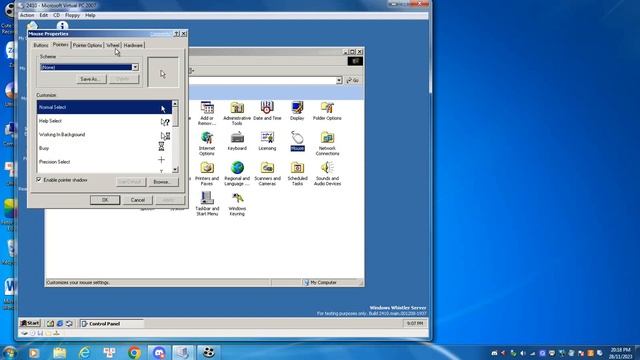Click pointer list scroll down arrow

pyautogui.click(x=175, y=169)
